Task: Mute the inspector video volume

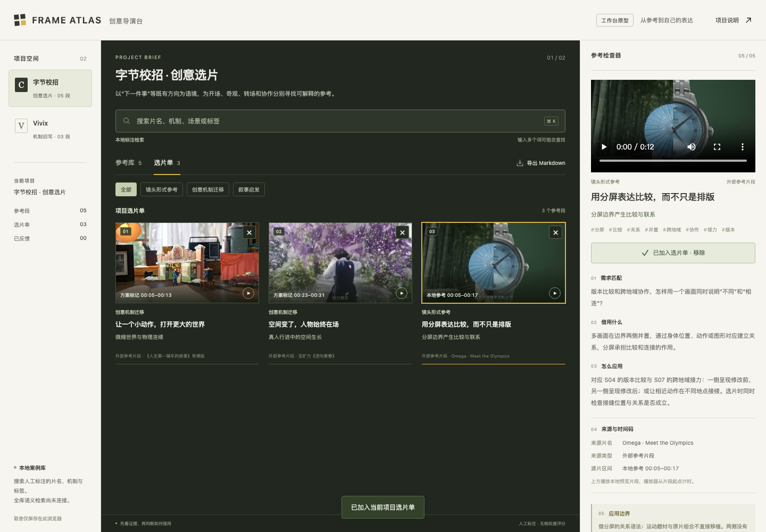Action: tap(692, 147)
